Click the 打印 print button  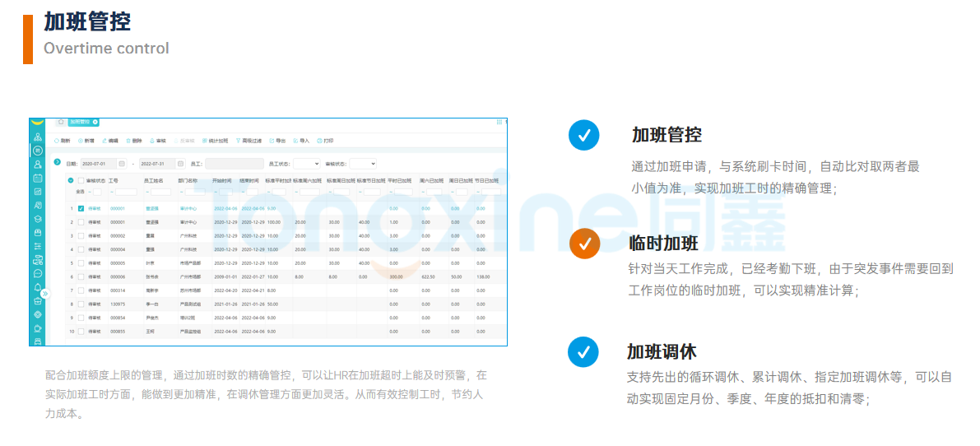(324, 141)
